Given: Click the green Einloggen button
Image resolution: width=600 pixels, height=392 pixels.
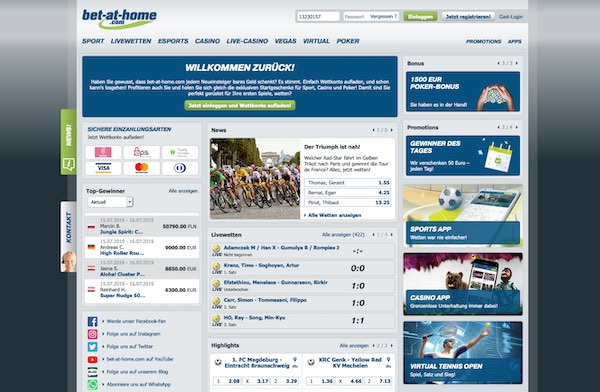Looking at the screenshot, I should tap(420, 16).
